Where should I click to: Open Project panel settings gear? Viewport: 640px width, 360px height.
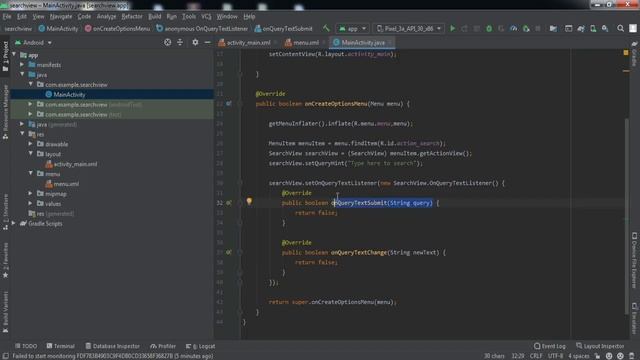[x=195, y=42]
